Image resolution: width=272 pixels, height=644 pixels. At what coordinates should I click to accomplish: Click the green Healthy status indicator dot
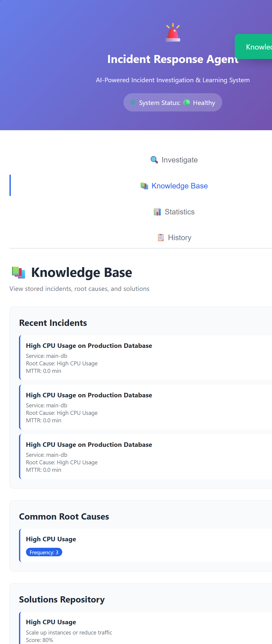coord(187,102)
